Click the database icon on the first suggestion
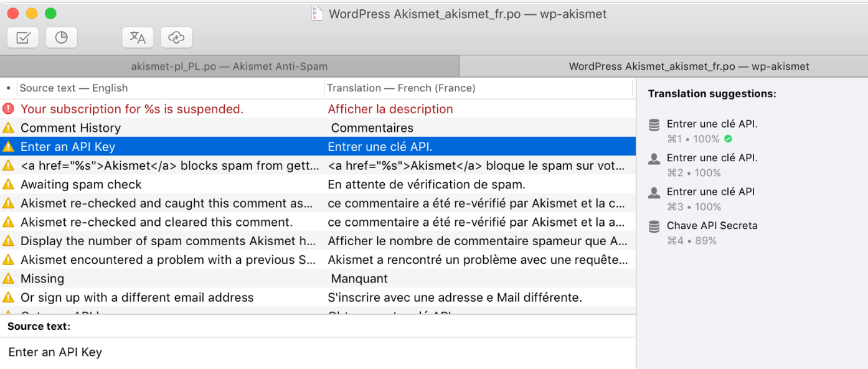Screen dimensions: 868x369 654,124
